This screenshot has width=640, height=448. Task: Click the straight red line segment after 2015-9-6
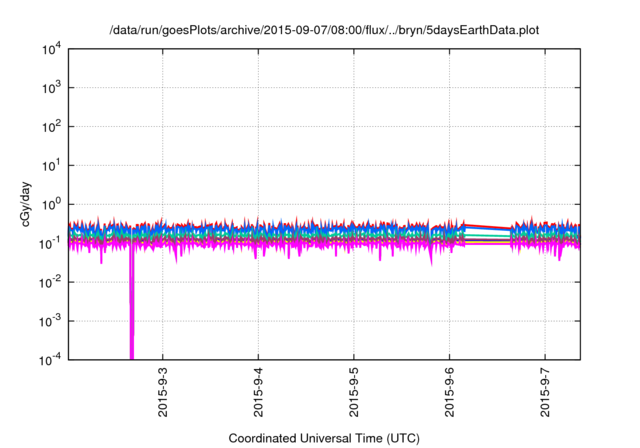(x=488, y=226)
